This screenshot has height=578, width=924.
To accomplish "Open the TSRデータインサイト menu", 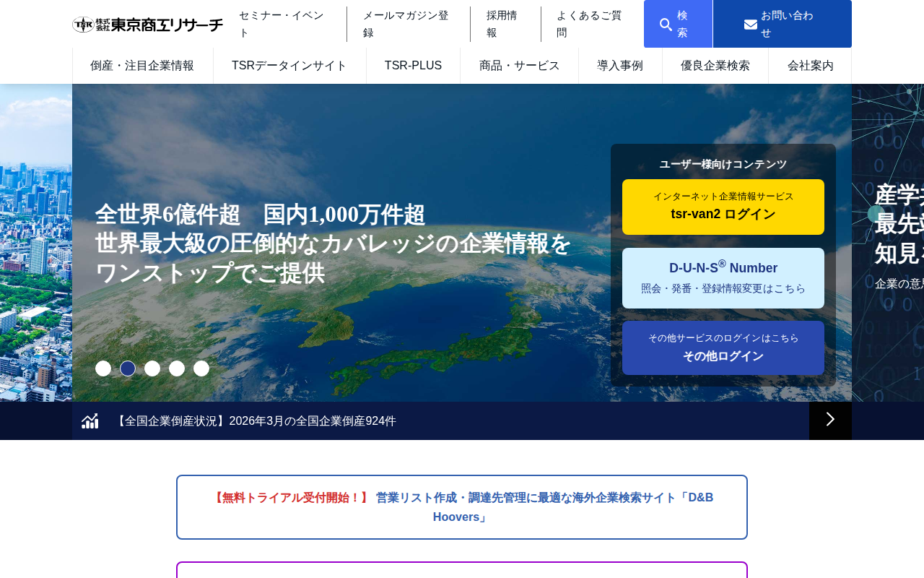I will (x=289, y=66).
